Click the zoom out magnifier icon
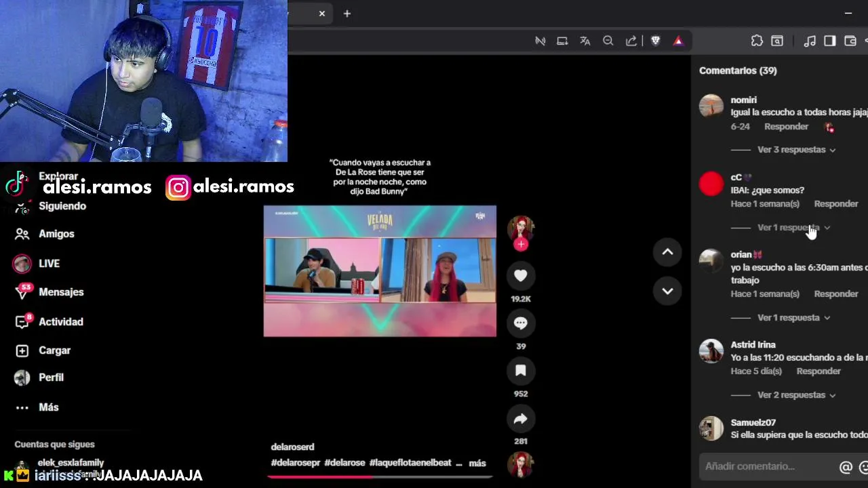The width and height of the screenshot is (868, 488). coord(608,41)
